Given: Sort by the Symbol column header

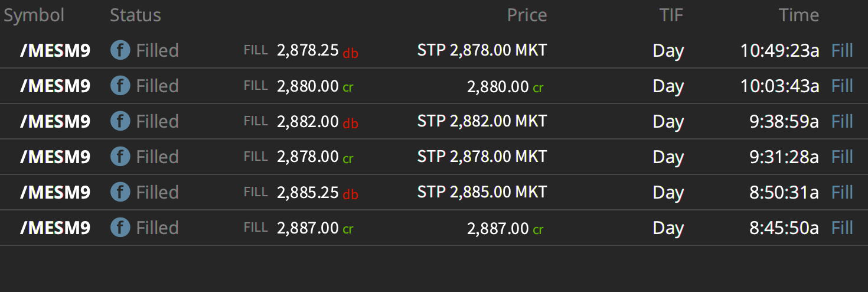Looking at the screenshot, I should point(34,16).
